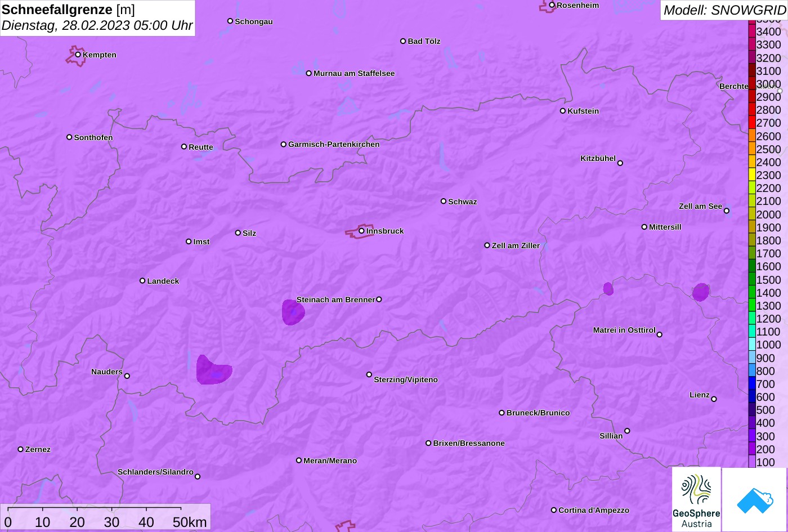Click the 0–50km scale bar

[x=105, y=517]
